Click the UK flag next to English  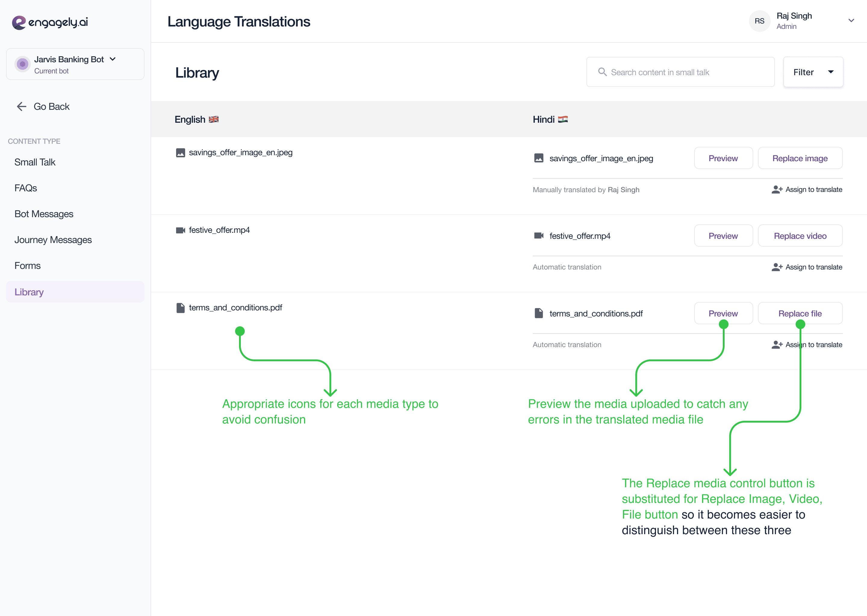point(214,119)
